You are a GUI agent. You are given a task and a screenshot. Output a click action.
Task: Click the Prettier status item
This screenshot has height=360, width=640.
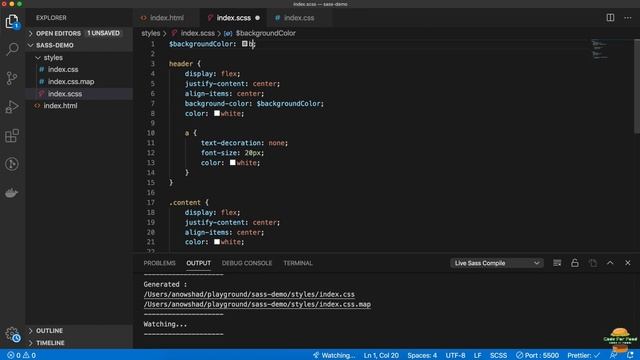point(584,356)
